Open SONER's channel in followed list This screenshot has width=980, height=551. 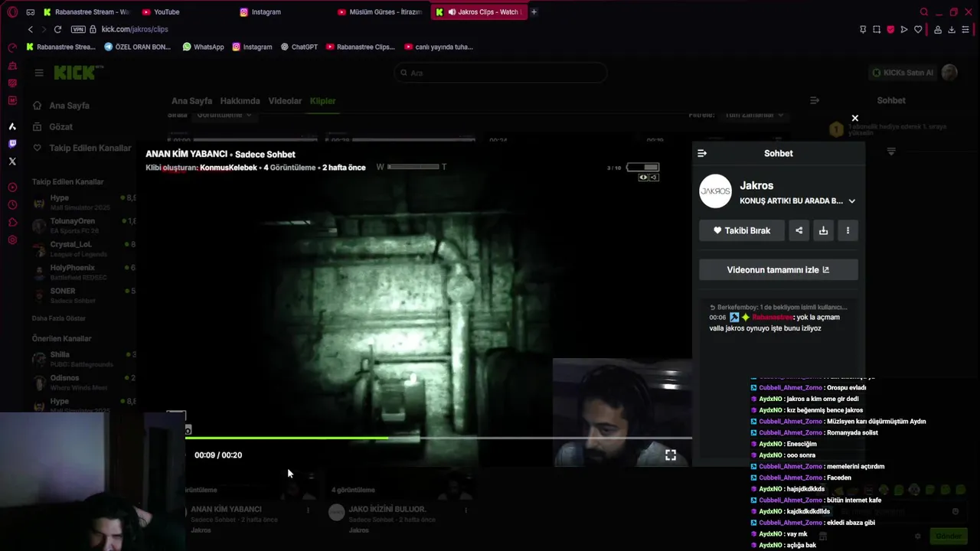coord(84,295)
